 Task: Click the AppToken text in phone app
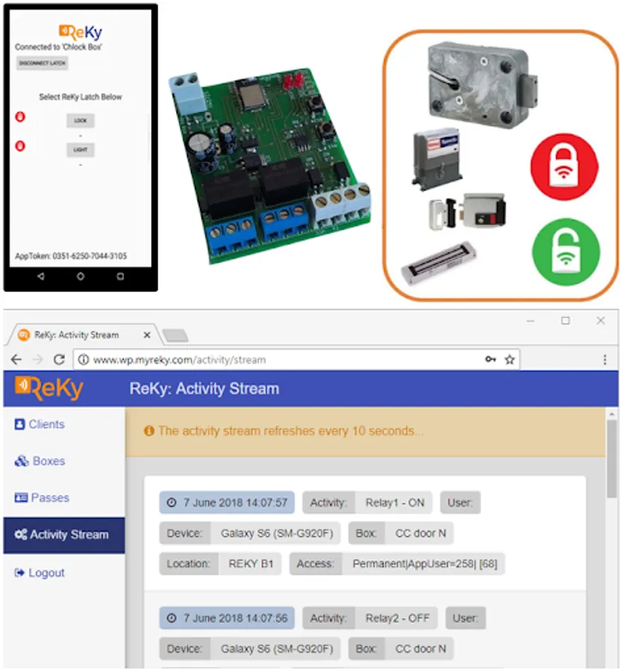click(71, 256)
